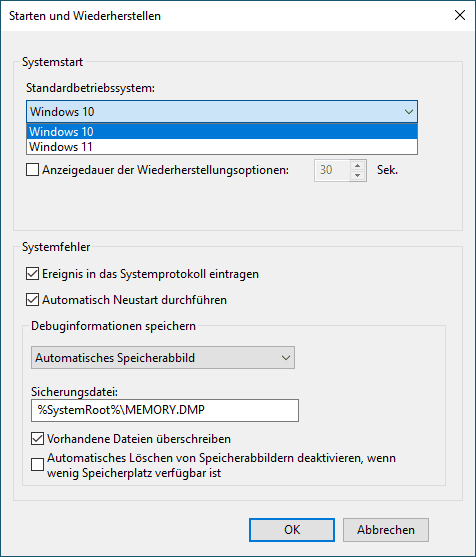Collapse the Standardbetriebssystem combo box arrow
Image resolution: width=476 pixels, height=557 pixels.
(x=409, y=112)
